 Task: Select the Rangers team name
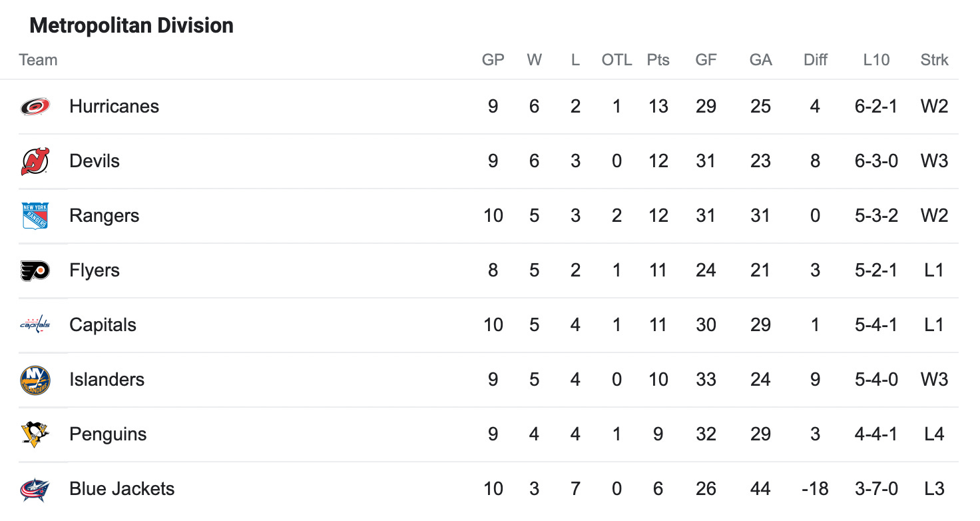point(104,216)
